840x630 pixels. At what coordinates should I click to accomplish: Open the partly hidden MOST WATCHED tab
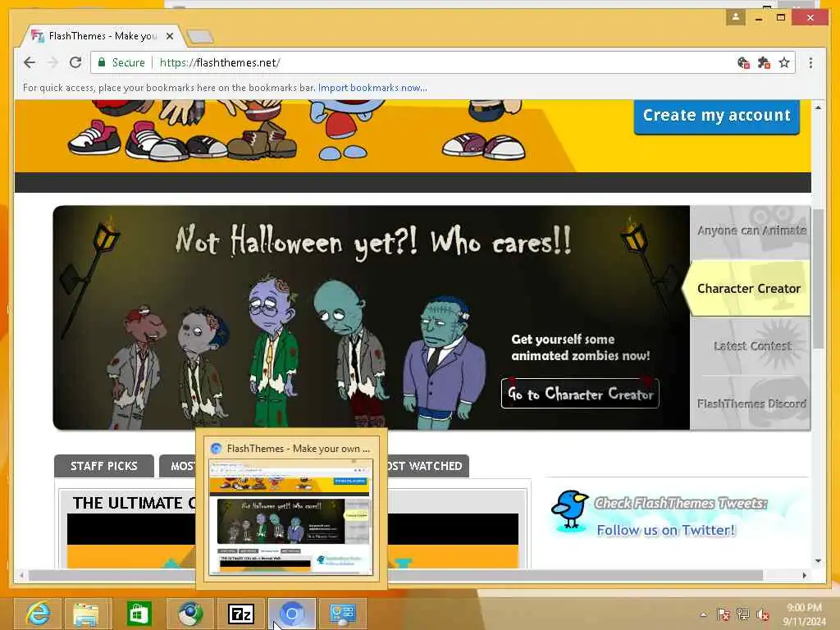[x=427, y=466]
